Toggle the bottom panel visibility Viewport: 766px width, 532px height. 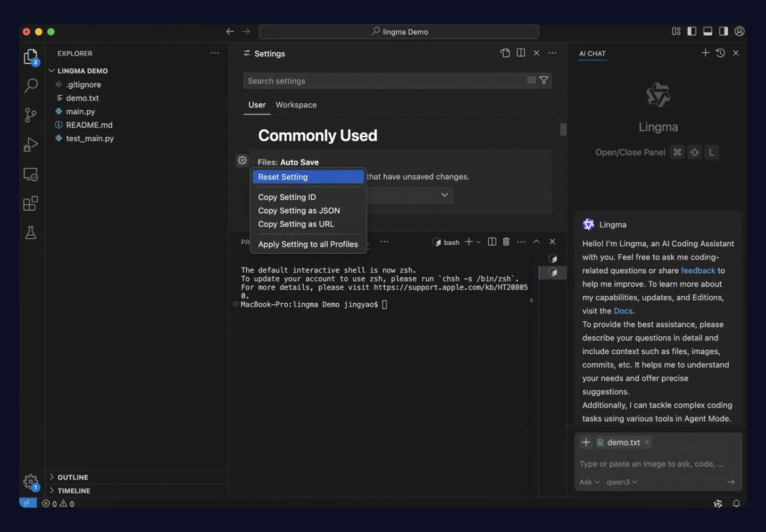pyautogui.click(x=707, y=31)
